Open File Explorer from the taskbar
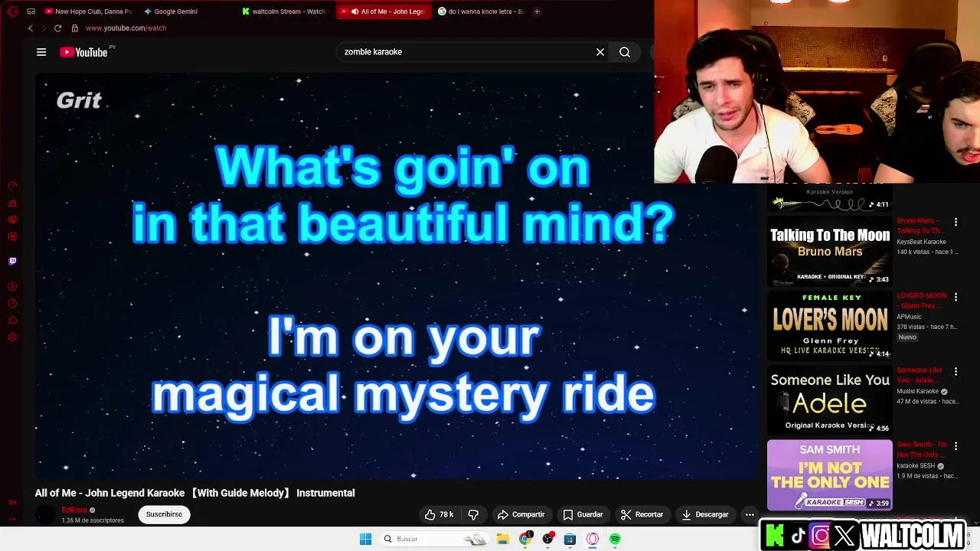980x551 pixels. [x=502, y=539]
